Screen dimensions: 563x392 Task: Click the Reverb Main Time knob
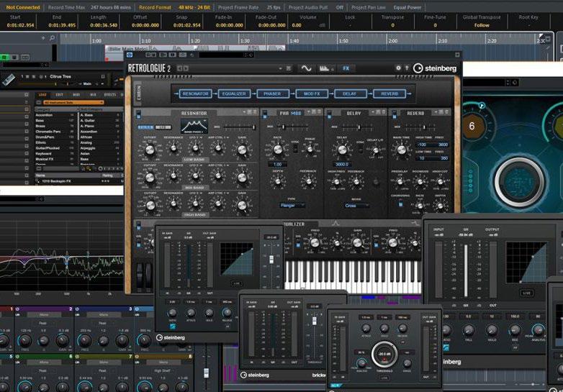[x=401, y=149]
